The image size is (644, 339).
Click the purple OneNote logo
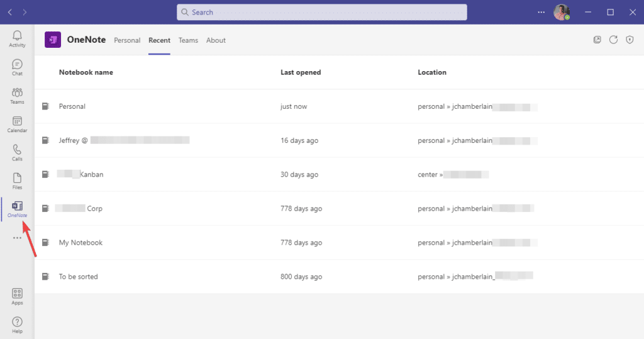click(53, 40)
